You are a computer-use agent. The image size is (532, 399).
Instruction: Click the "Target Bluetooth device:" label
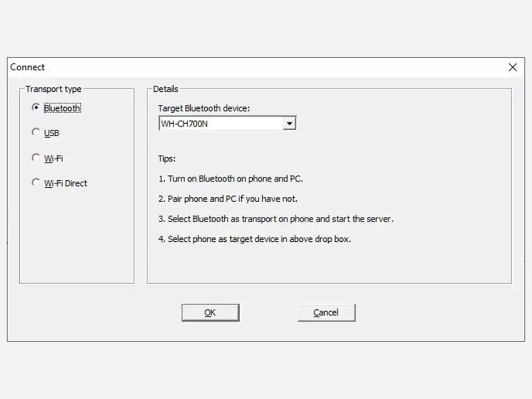pyautogui.click(x=204, y=108)
